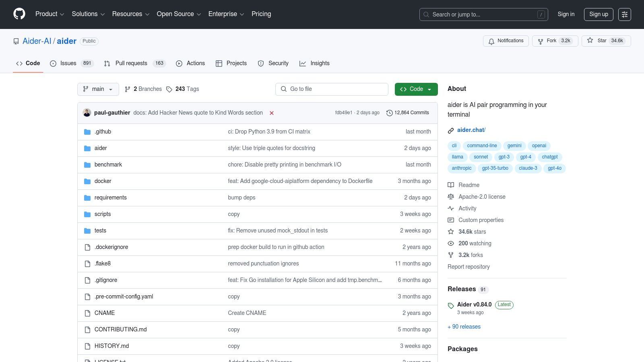Open the + 90 releases link
This screenshot has width=644, height=362.
(x=464, y=327)
